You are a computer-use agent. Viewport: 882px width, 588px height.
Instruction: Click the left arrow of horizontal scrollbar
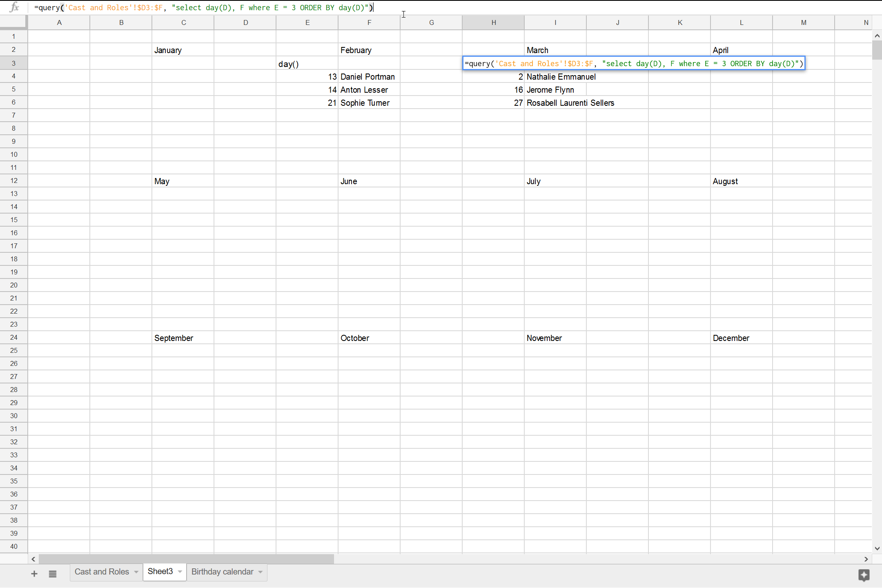pyautogui.click(x=33, y=559)
